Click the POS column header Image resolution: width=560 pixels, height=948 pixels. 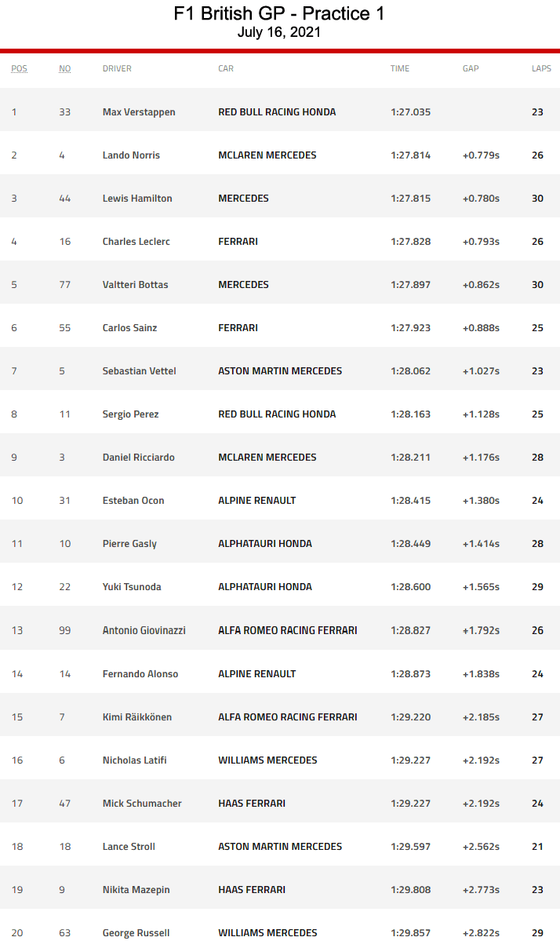pyautogui.click(x=19, y=68)
